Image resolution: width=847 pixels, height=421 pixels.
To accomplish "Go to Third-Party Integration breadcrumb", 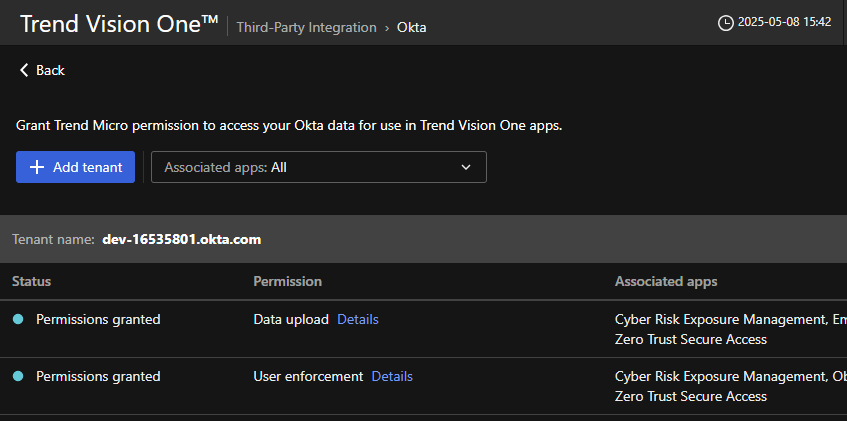I will (306, 28).
